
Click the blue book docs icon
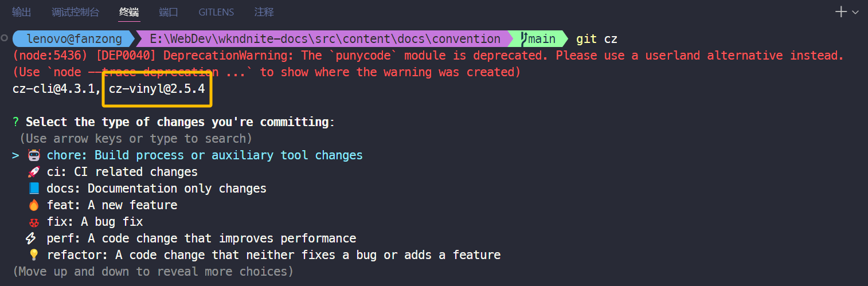(34, 189)
